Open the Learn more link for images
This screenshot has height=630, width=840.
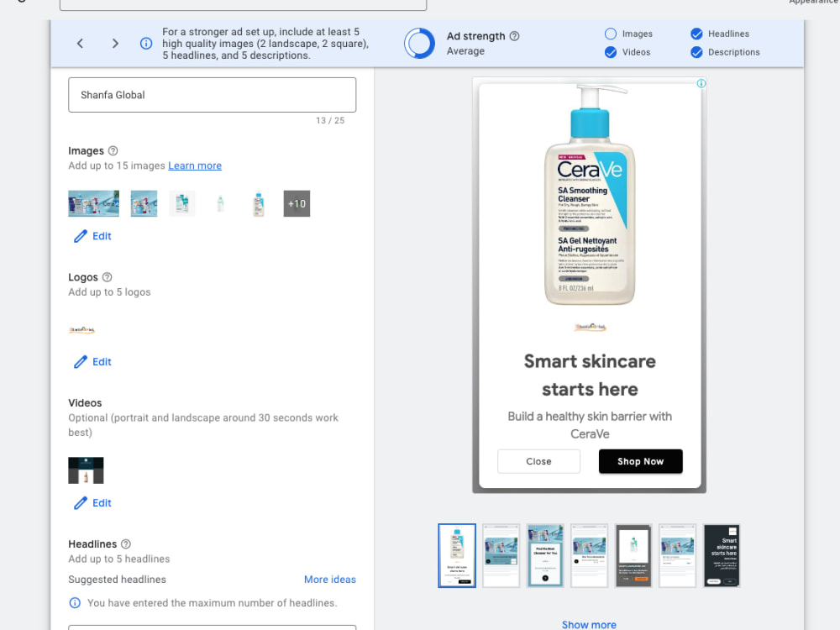(195, 165)
